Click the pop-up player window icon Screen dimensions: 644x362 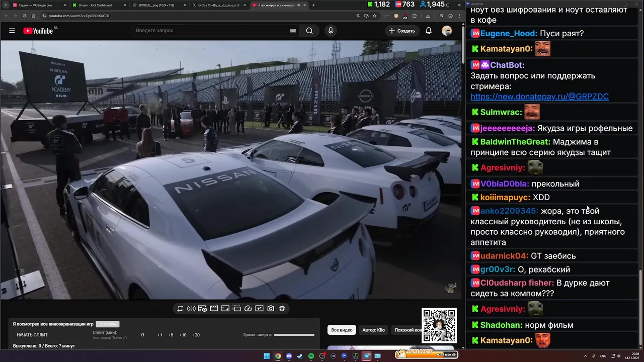coord(236,309)
